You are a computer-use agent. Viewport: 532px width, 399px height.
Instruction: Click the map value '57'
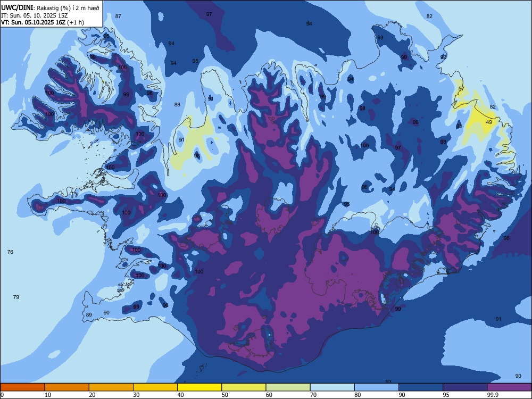(461, 88)
